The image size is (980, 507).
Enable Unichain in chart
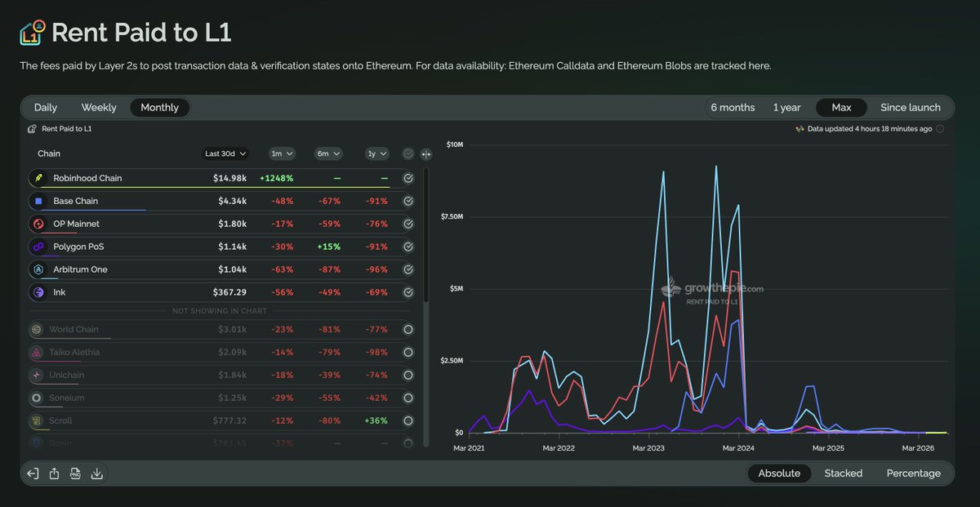(x=408, y=376)
